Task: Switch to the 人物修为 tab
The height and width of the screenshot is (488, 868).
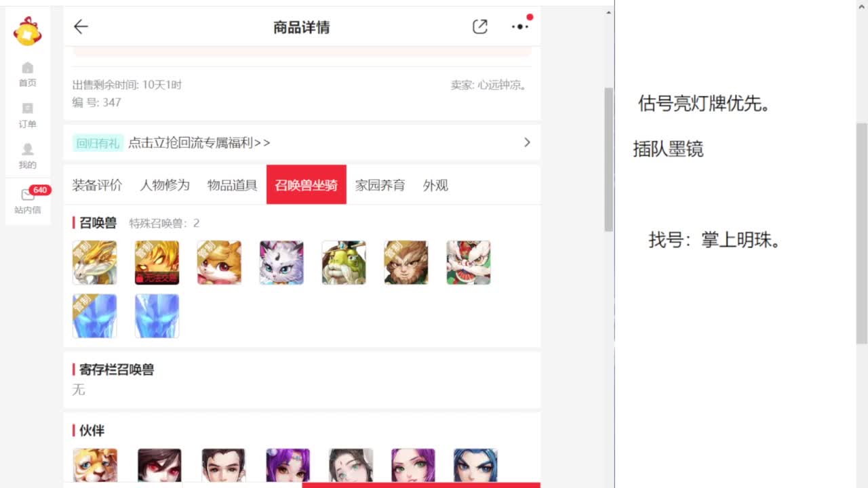Action: 165,185
